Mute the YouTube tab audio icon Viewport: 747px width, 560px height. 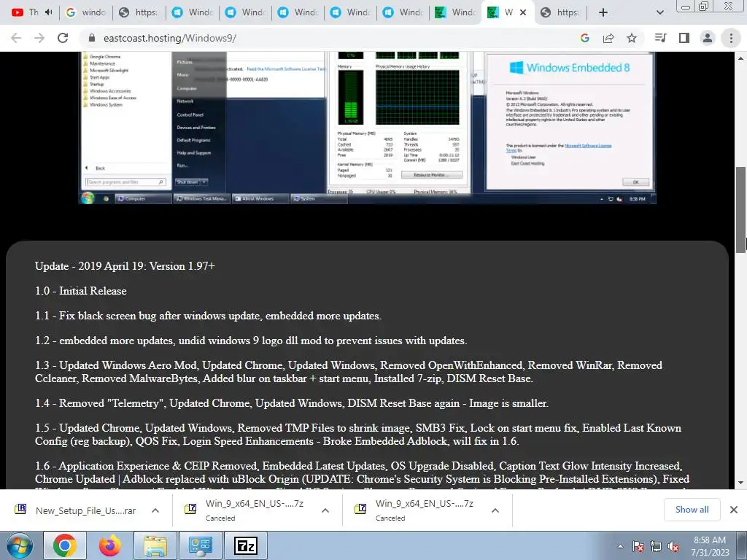[49, 12]
